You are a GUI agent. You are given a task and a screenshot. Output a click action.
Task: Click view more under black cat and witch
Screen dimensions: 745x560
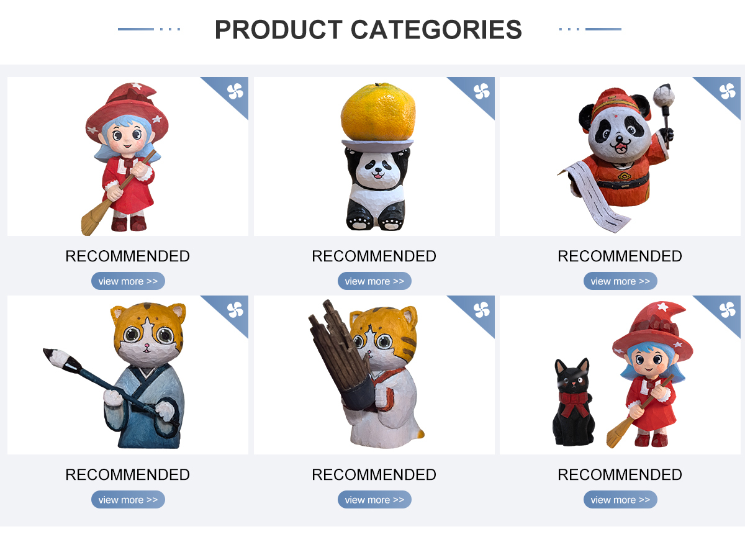[620, 500]
